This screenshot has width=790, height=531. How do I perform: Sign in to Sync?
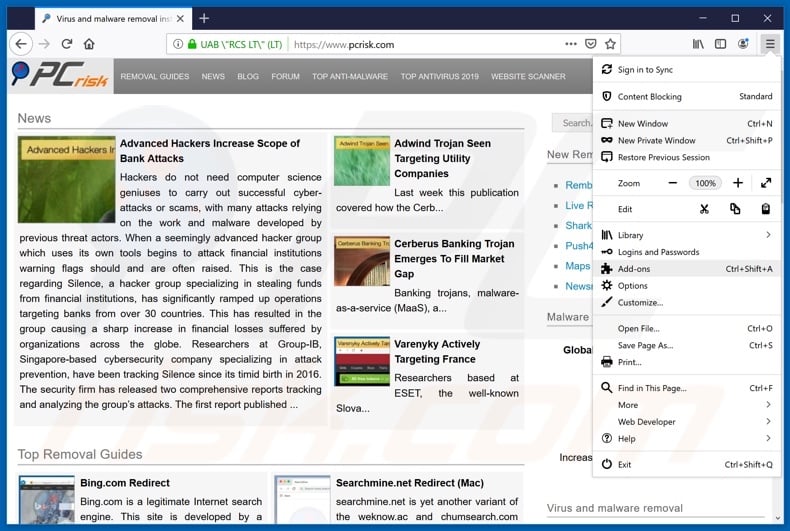[x=687, y=70]
